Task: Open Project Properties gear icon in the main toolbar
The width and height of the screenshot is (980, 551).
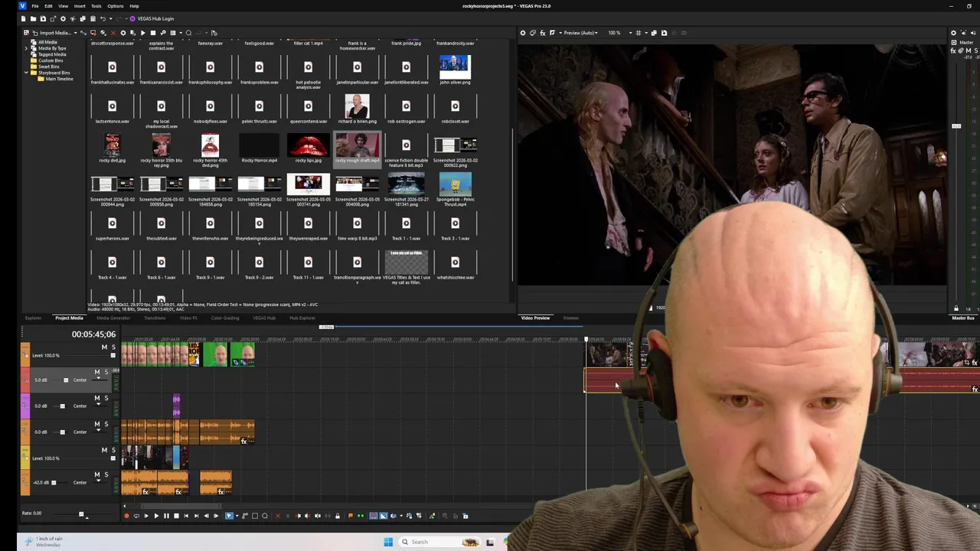Action: (63, 18)
